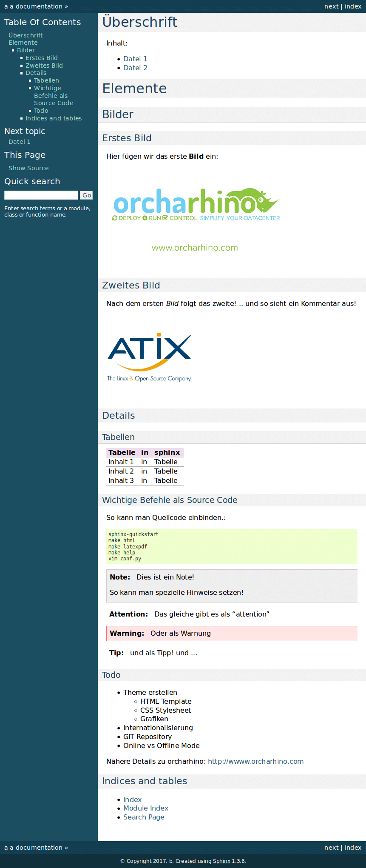
Task: Click the ATIX logo image
Action: pyautogui.click(x=149, y=357)
